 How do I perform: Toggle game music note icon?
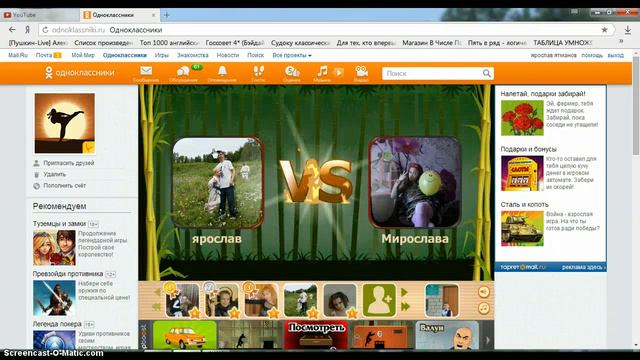click(484, 308)
